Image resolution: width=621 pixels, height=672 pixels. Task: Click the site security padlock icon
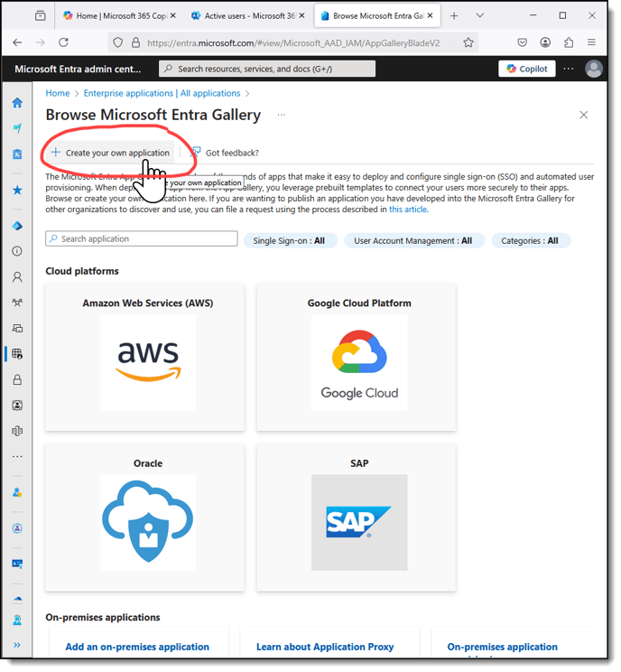pyautogui.click(x=135, y=42)
